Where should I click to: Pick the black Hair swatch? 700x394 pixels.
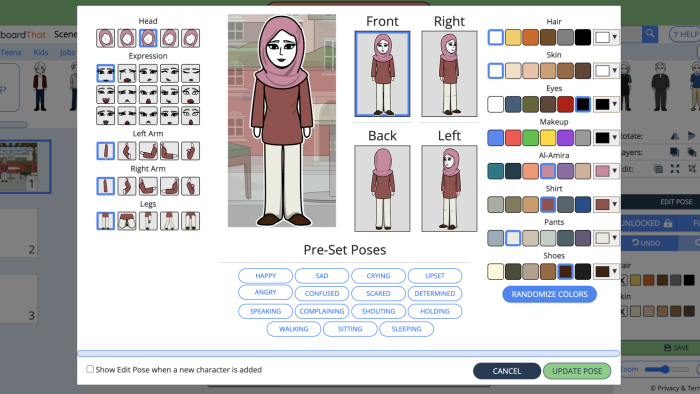pos(583,37)
